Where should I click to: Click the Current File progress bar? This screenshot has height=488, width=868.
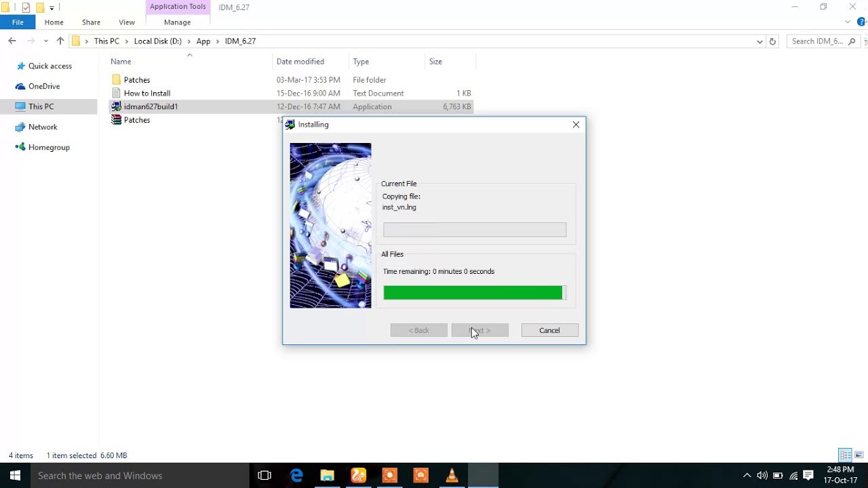(x=475, y=230)
